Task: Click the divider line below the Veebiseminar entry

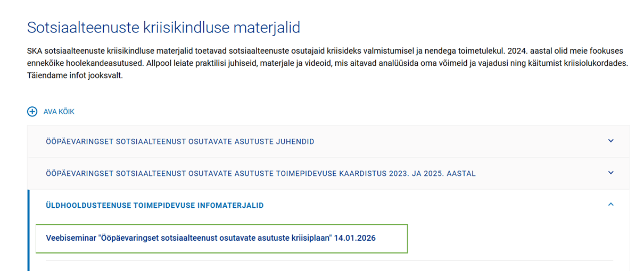Action: tap(329, 260)
